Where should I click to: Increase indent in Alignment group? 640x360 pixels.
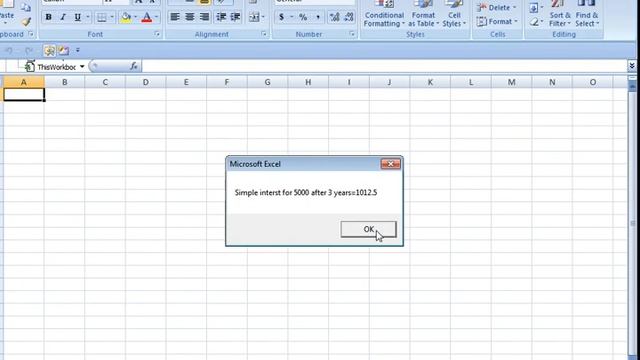(236, 17)
